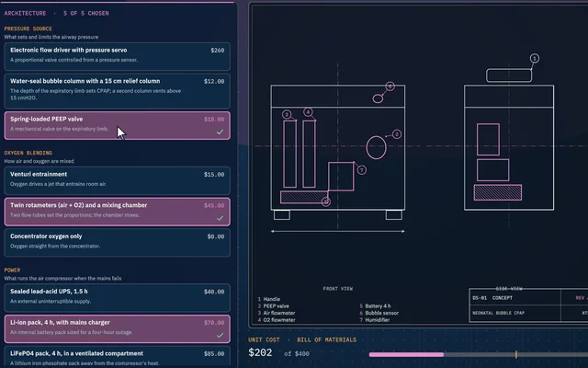Click checkmark on Twin rotameters card
This screenshot has width=588, height=368.
click(x=220, y=218)
